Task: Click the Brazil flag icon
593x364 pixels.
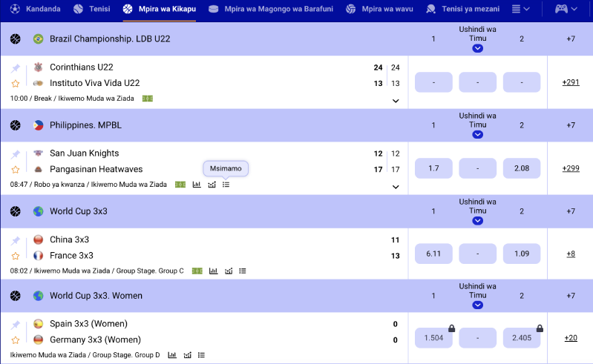Action: [x=38, y=39]
